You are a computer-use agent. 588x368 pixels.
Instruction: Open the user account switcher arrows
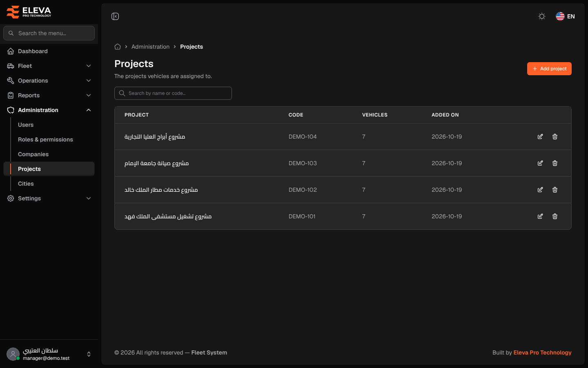[x=89, y=354]
